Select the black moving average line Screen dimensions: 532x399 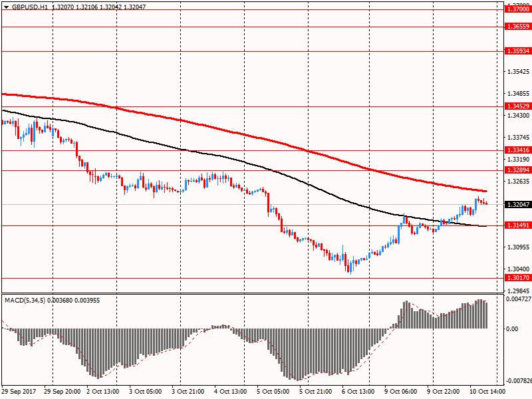[244, 162]
